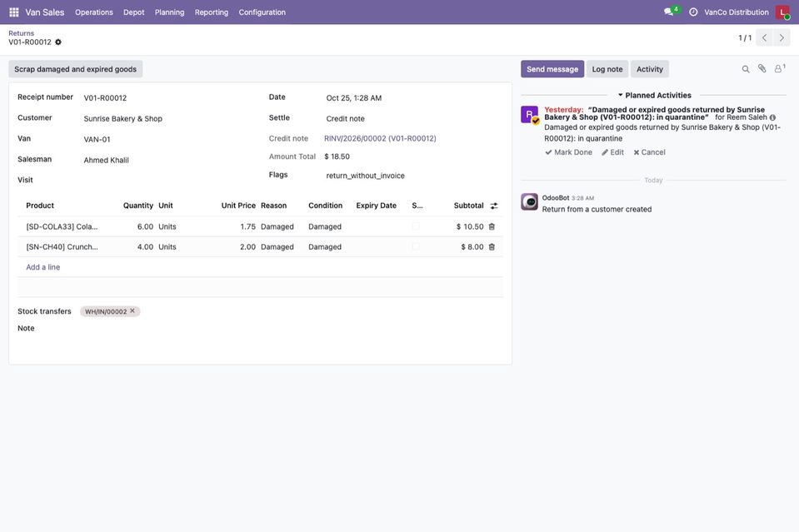
Task: Edit the planned activity
Action: (x=612, y=152)
